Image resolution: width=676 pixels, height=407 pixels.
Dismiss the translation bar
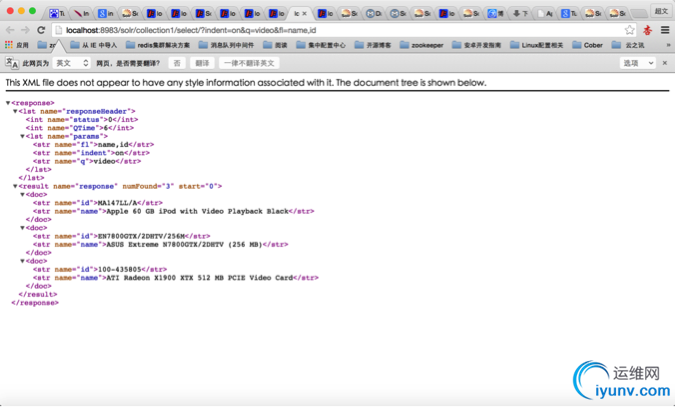(x=665, y=63)
